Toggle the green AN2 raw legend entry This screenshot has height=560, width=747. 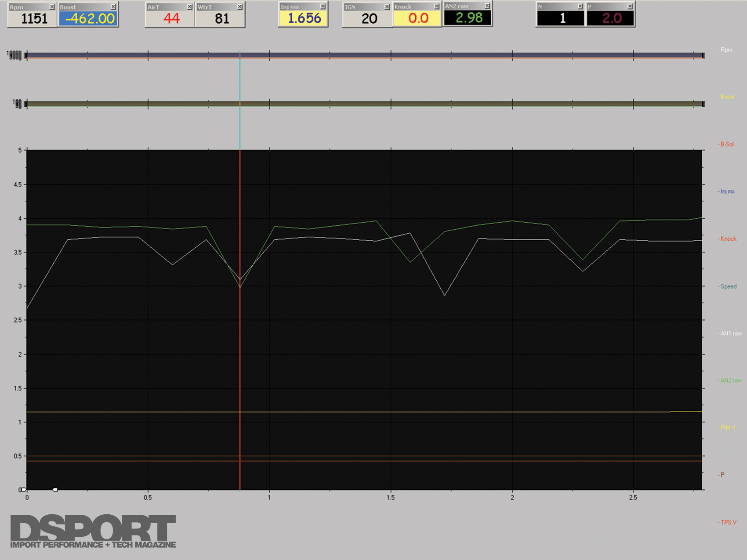point(731,380)
